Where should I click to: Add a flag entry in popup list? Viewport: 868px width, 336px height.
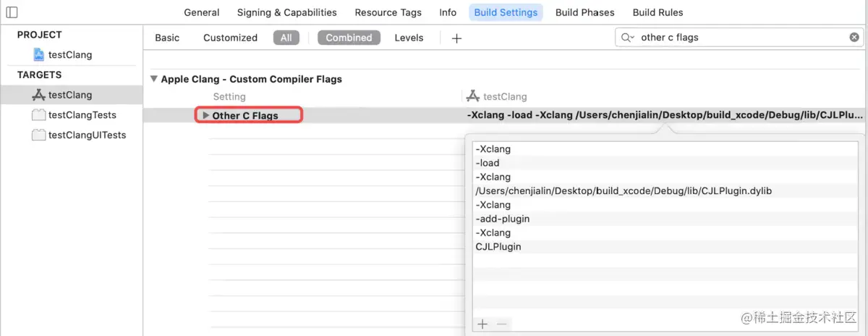coord(482,324)
